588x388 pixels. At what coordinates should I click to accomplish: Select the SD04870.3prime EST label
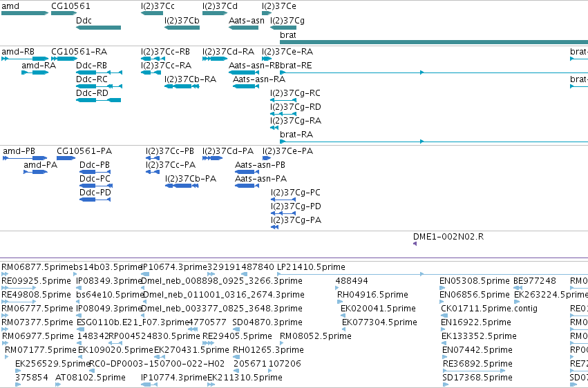(267, 323)
